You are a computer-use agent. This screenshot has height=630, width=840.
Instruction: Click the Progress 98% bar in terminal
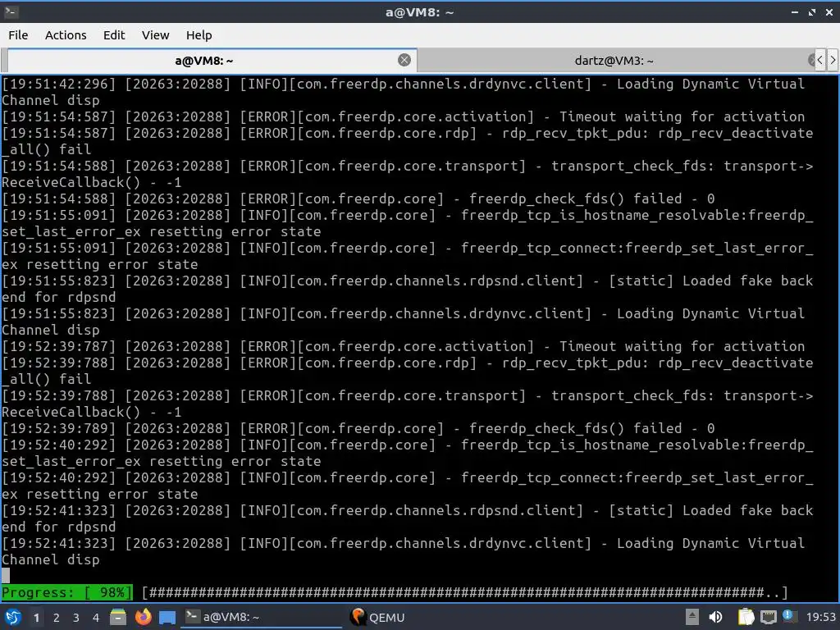(395, 592)
